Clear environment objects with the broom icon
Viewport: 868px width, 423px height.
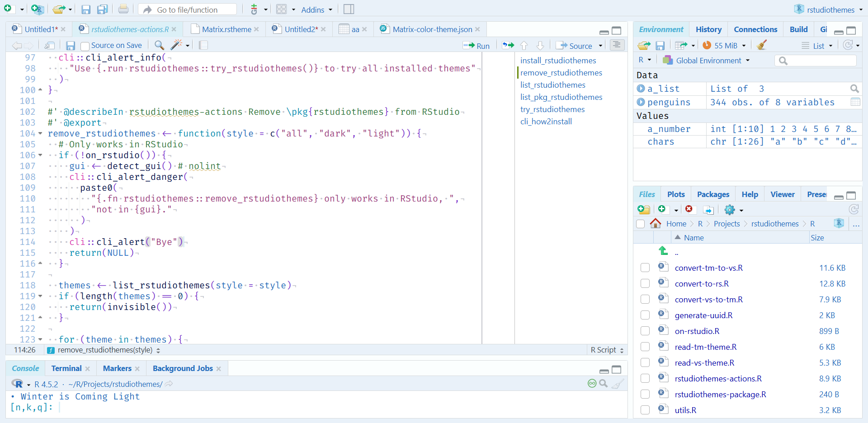[x=762, y=45]
